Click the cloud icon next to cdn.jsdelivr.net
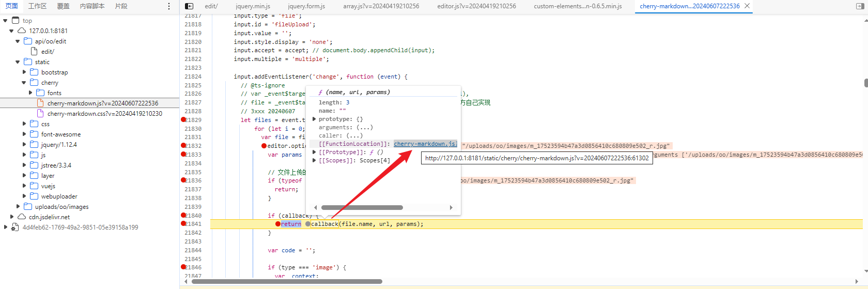 click(22, 217)
